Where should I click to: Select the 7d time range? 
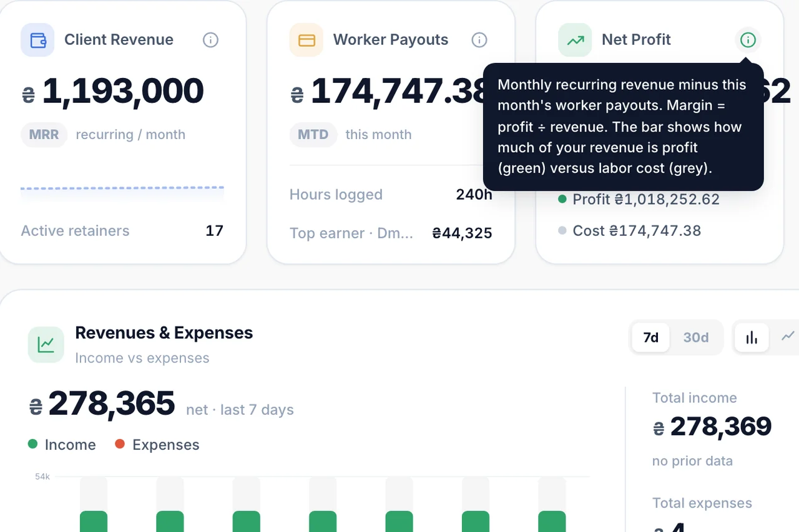click(x=651, y=337)
